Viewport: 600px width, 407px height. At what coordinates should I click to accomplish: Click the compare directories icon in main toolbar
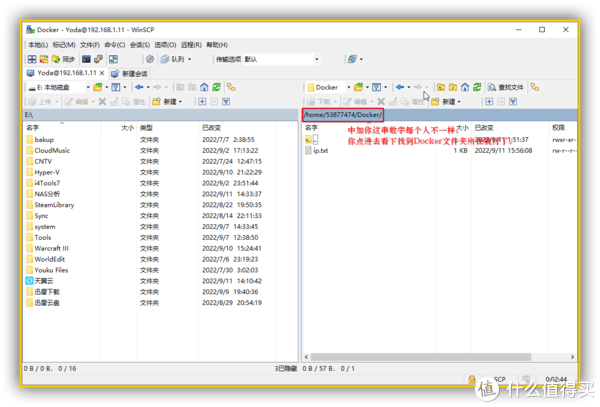click(x=32, y=59)
